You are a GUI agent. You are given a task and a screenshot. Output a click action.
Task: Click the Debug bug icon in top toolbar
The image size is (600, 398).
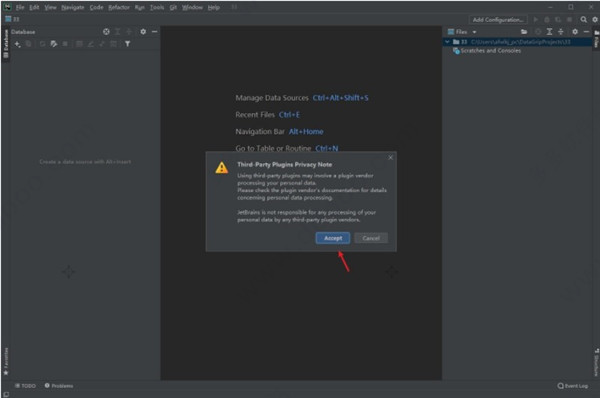[547, 20]
